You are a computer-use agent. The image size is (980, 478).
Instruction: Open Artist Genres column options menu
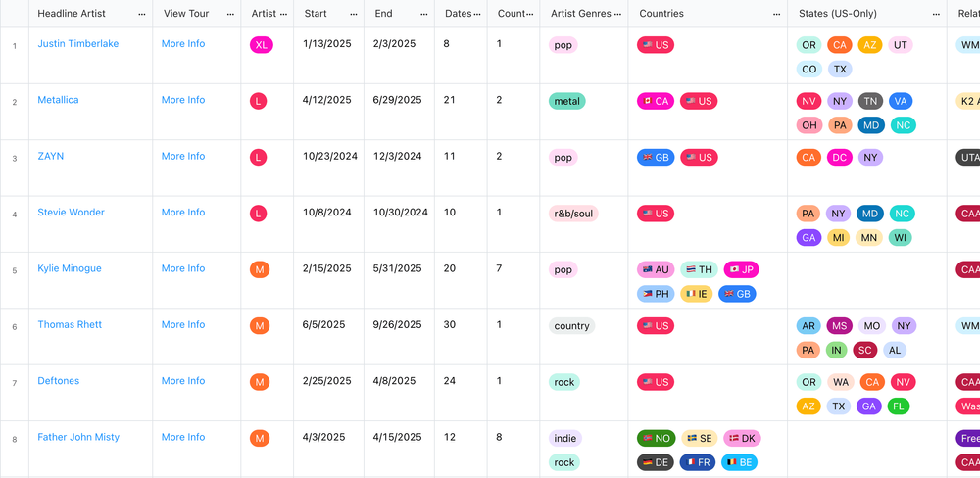click(618, 14)
